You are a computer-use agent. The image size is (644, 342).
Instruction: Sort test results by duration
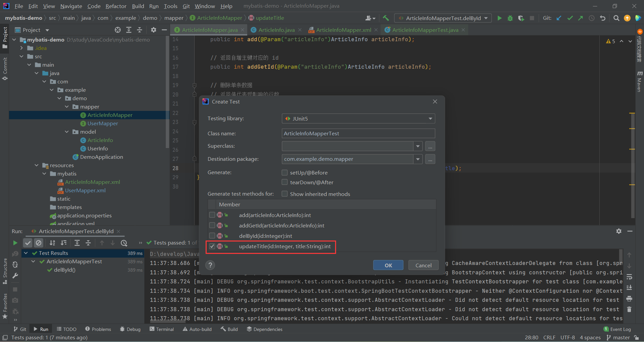click(x=63, y=243)
